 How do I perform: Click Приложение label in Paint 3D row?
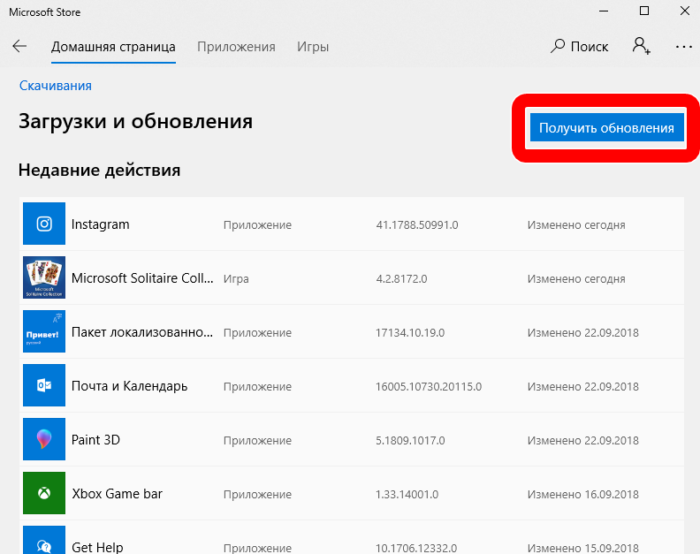pos(258,441)
